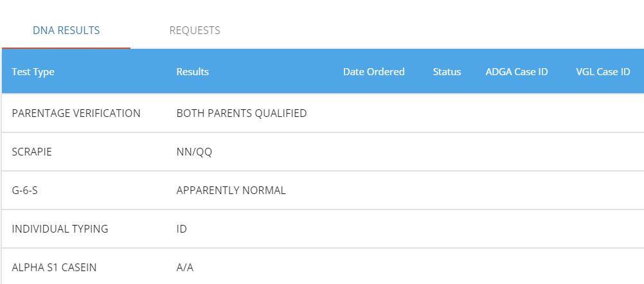Open the REQUESTS tab
Viewport: 644px width, 284px height.
click(x=195, y=30)
